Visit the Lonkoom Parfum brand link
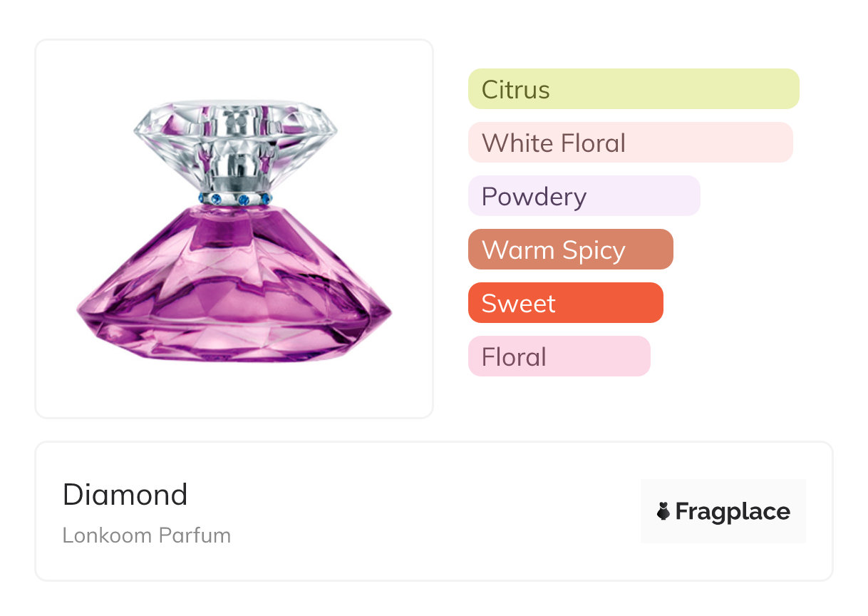The width and height of the screenshot is (868, 616). (x=146, y=535)
